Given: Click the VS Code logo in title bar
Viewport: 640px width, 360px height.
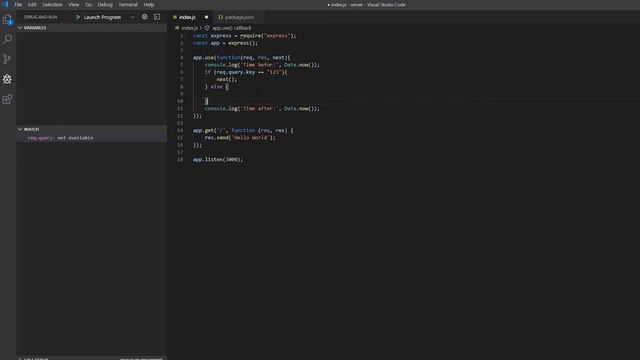Looking at the screenshot, I should pos(5,4).
